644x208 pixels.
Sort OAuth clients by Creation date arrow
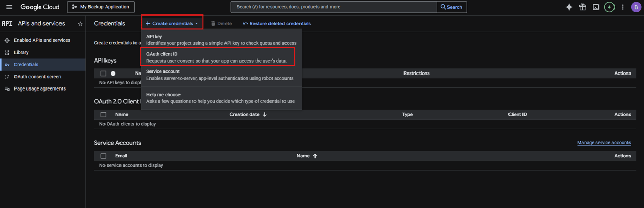click(265, 115)
